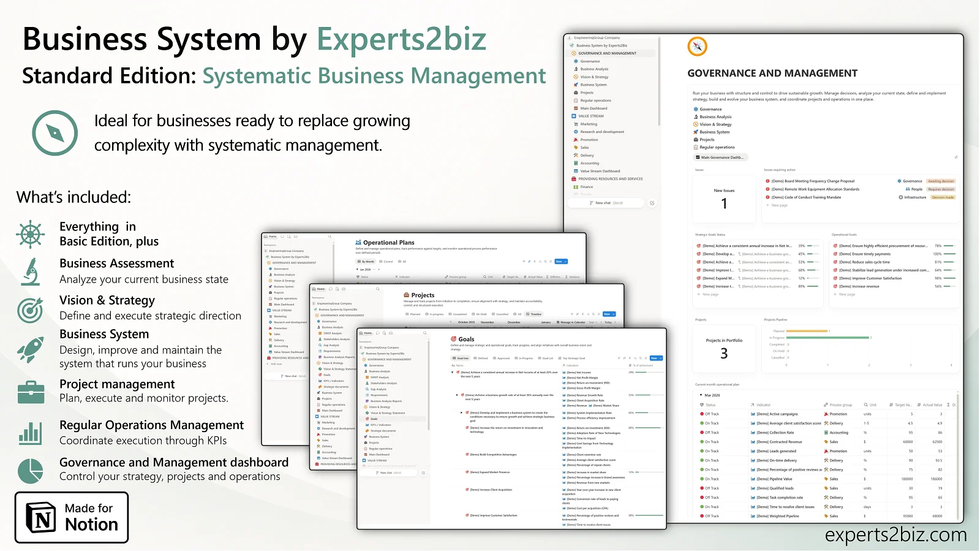Screen dimensions: 980x551
Task: Click 100% progress bar for Ensure timely payments
Action: pos(950,254)
